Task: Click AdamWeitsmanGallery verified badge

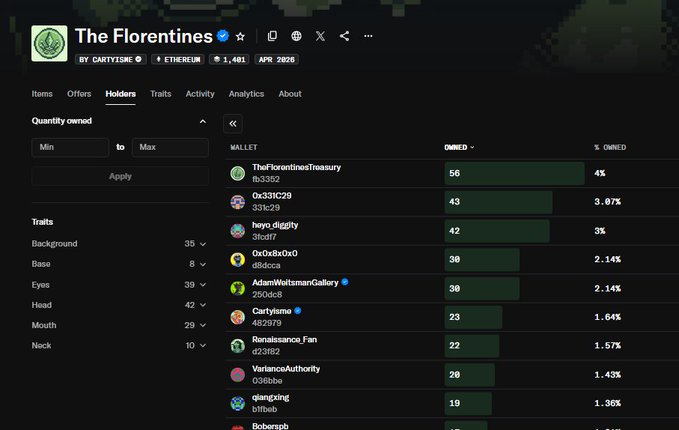Action: 345,282
